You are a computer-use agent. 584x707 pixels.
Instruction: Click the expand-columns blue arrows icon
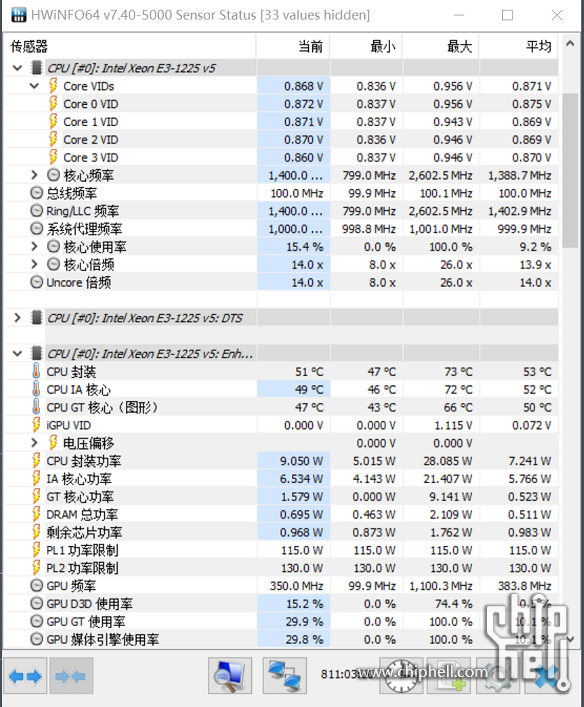point(25,676)
